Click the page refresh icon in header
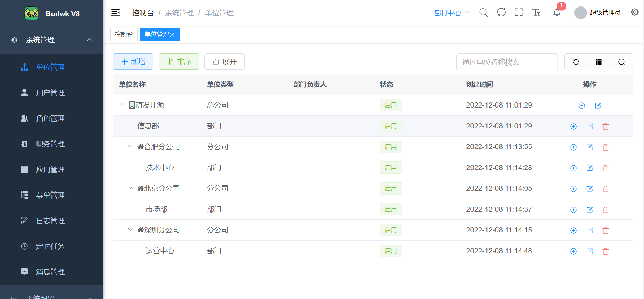The height and width of the screenshot is (299, 644). tap(501, 13)
